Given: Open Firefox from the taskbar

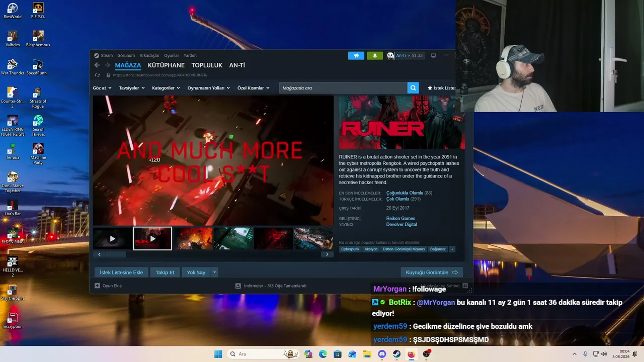Looking at the screenshot, I should coord(411,354).
